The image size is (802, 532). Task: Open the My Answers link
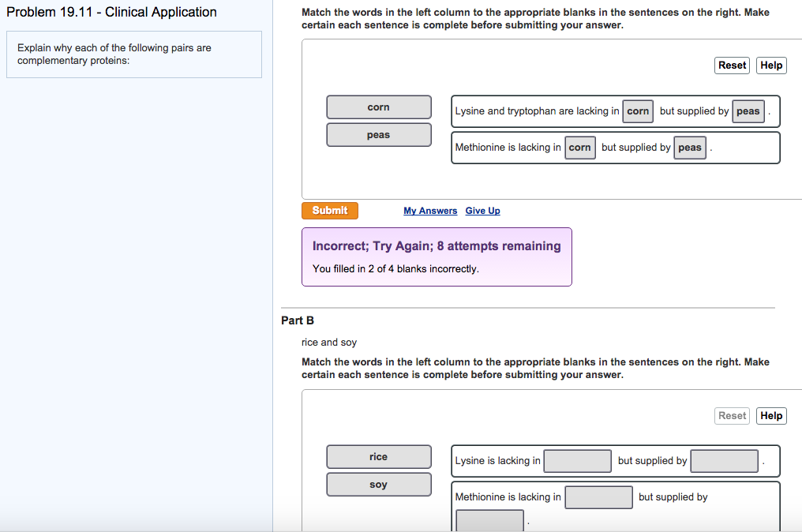[430, 211]
